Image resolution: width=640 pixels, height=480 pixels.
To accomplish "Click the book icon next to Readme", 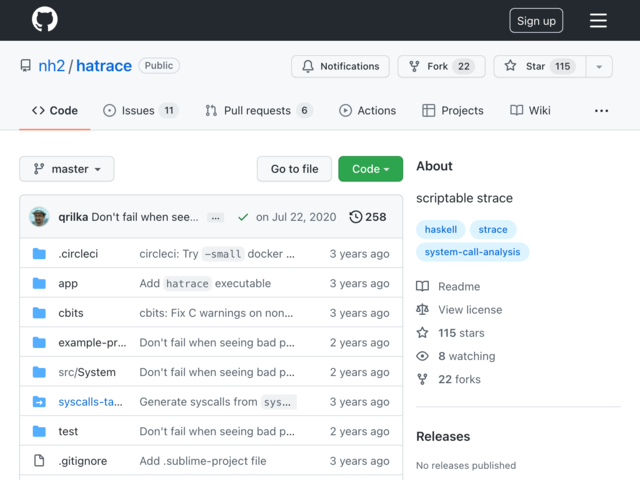I will point(422,287).
